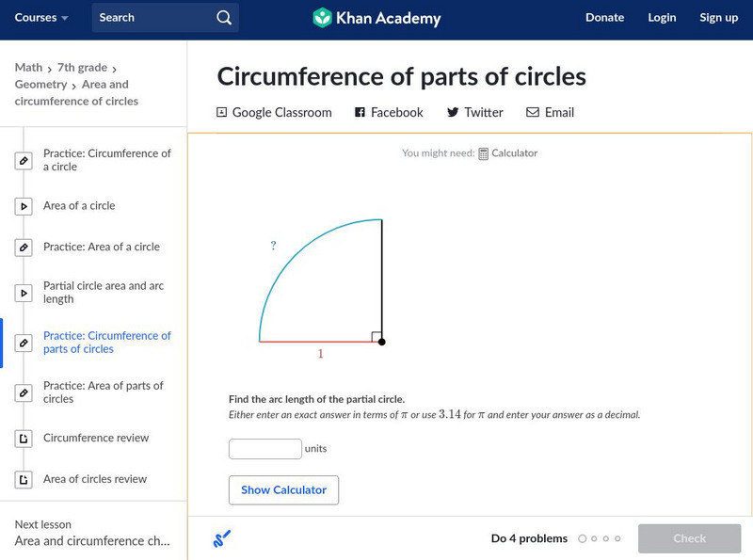The height and width of the screenshot is (560, 753).
Task: Share via Google Classroom icon
Action: coord(222,112)
